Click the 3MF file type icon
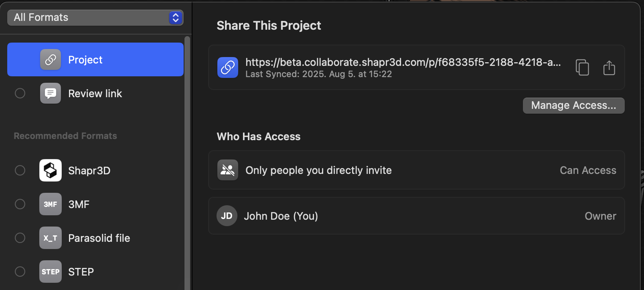The width and height of the screenshot is (644, 290). (51, 204)
